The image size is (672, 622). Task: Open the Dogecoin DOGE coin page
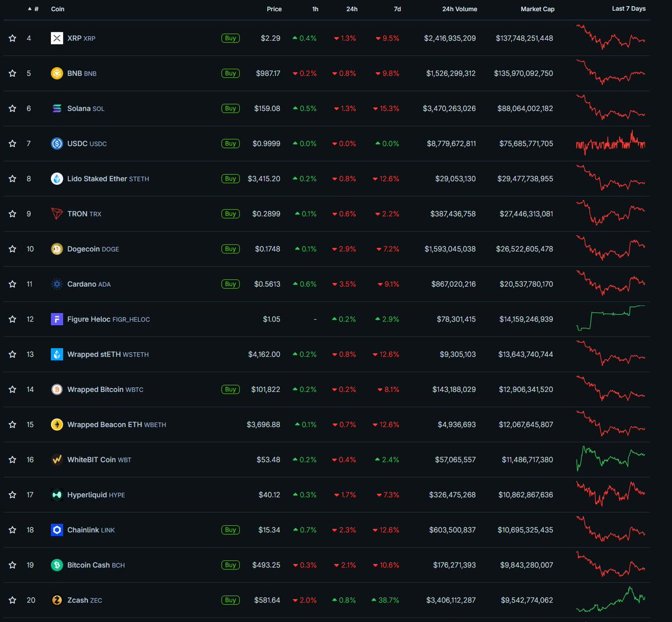pos(93,249)
